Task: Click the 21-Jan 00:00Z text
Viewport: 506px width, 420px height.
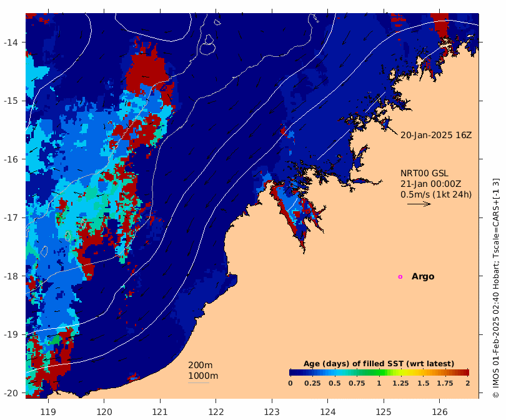Action: tap(431, 184)
